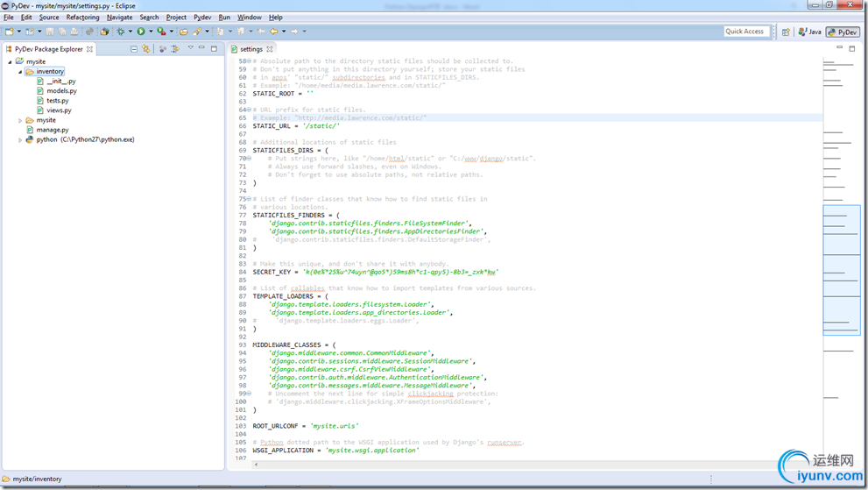Click the Quick Access field
The height and width of the screenshot is (490, 868).
pyautogui.click(x=745, y=32)
